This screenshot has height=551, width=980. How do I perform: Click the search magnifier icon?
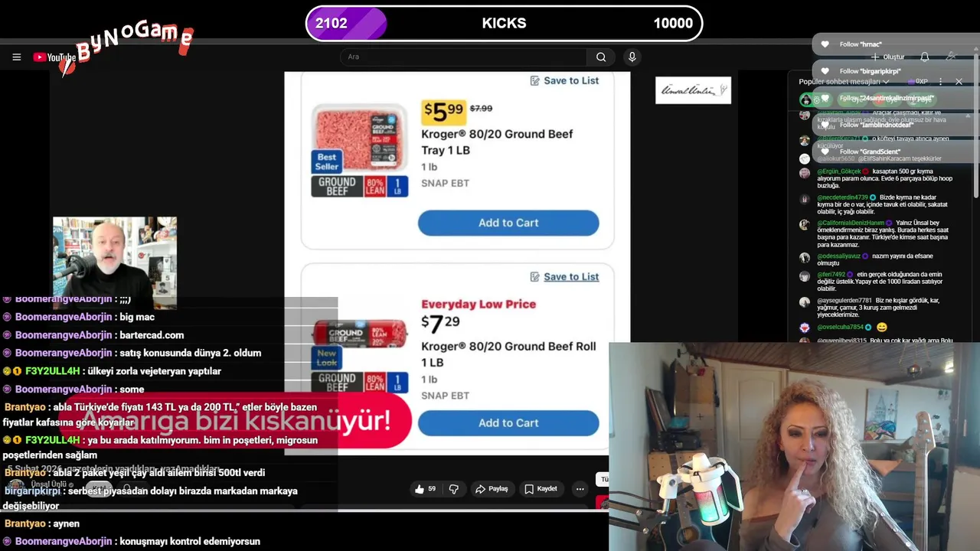[601, 57]
